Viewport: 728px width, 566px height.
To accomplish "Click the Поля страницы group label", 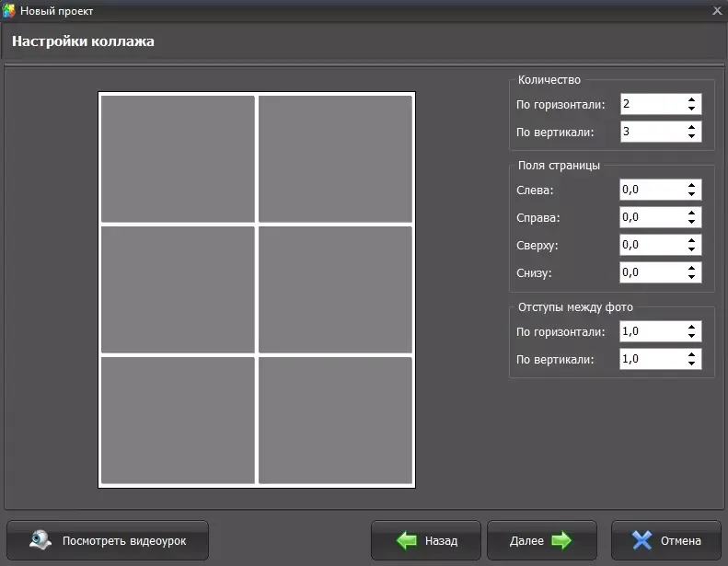I will coord(559,166).
